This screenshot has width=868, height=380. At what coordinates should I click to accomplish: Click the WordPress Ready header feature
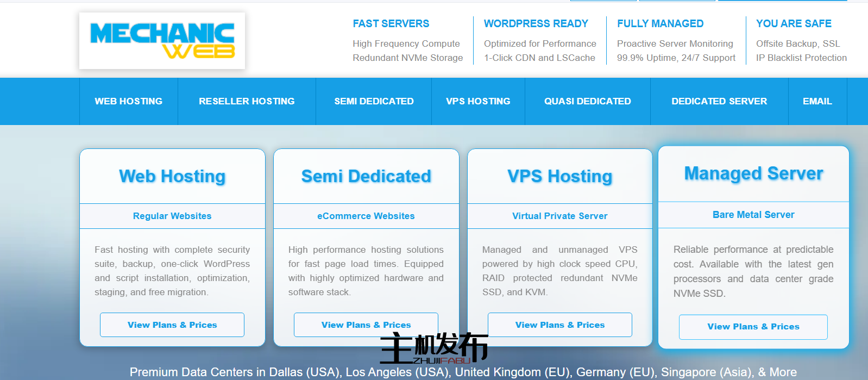pos(536,23)
